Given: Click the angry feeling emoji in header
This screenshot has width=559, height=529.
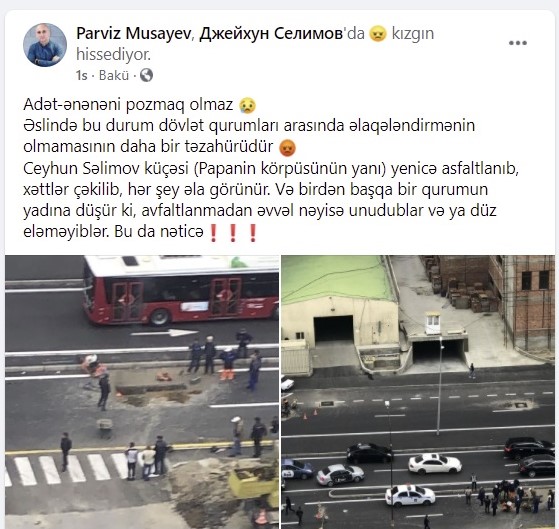Looking at the screenshot, I should pos(378,34).
